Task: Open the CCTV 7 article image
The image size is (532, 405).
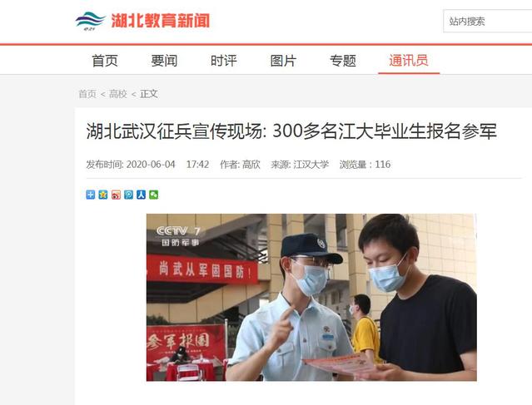Action: (x=311, y=297)
